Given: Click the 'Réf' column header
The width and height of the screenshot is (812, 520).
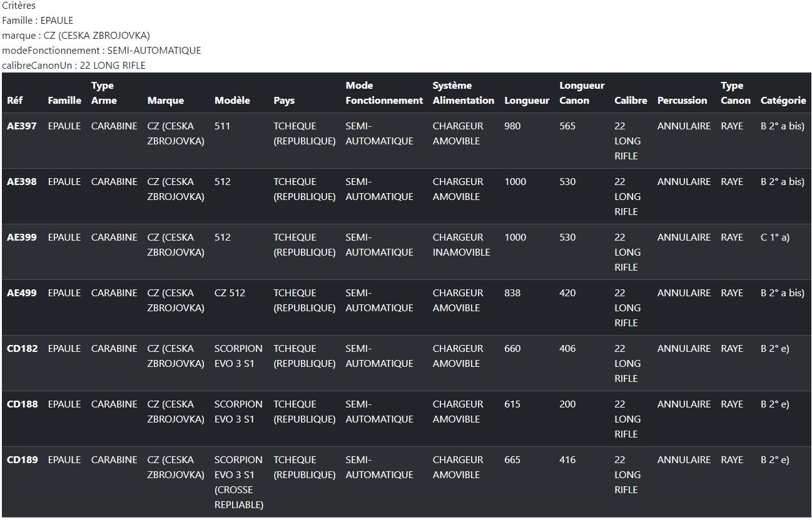Looking at the screenshot, I should coord(14,100).
